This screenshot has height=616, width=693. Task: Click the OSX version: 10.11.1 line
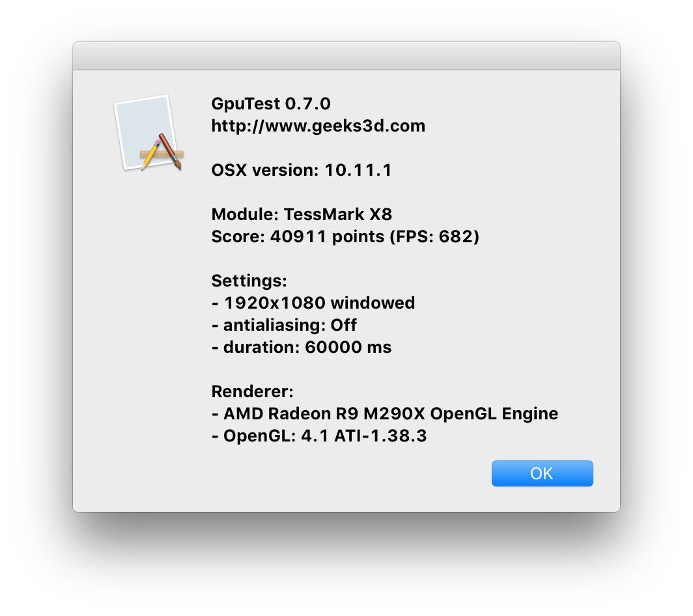tap(302, 170)
